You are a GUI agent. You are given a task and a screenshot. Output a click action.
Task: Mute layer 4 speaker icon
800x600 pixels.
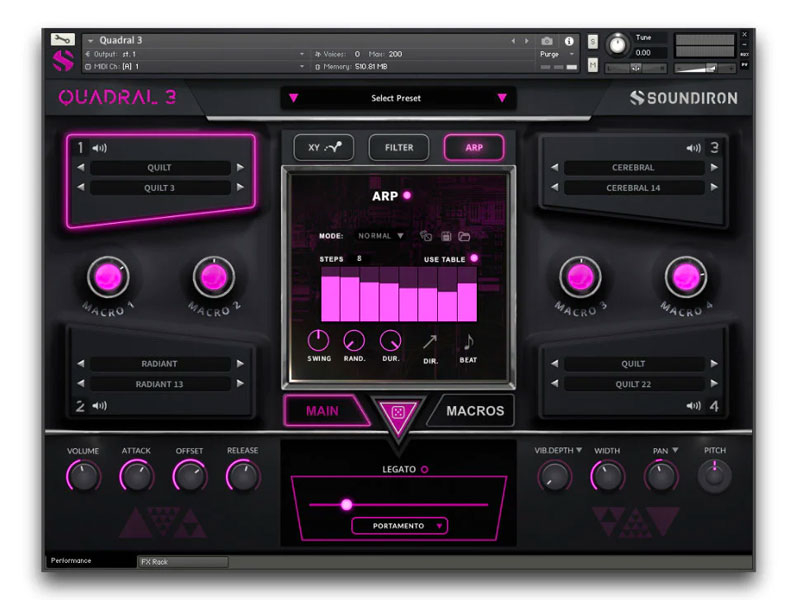693,406
